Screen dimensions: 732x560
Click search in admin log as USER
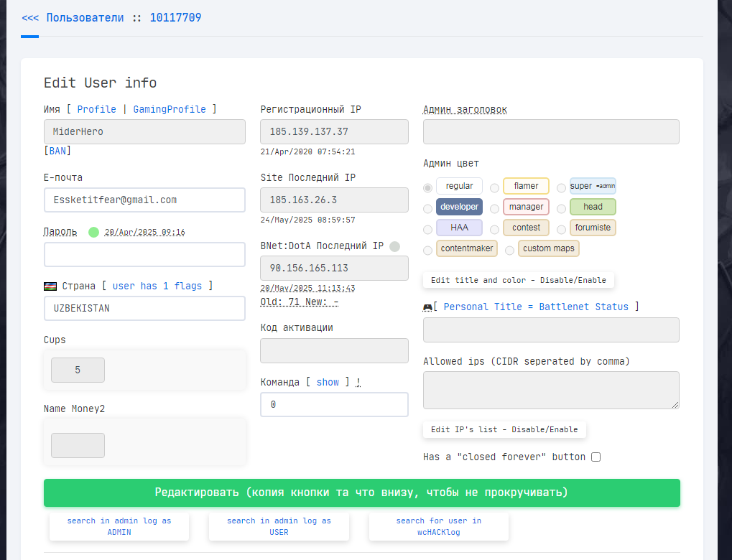point(279,526)
